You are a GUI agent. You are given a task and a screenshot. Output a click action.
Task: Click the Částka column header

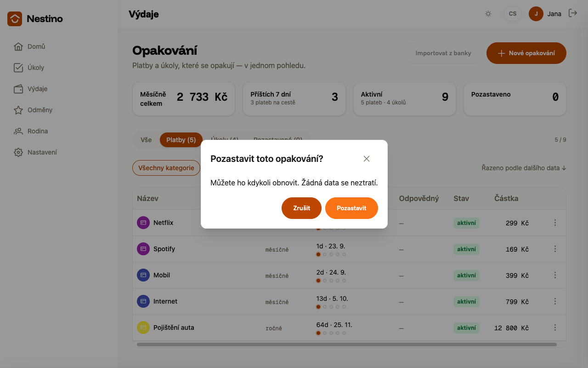click(506, 198)
